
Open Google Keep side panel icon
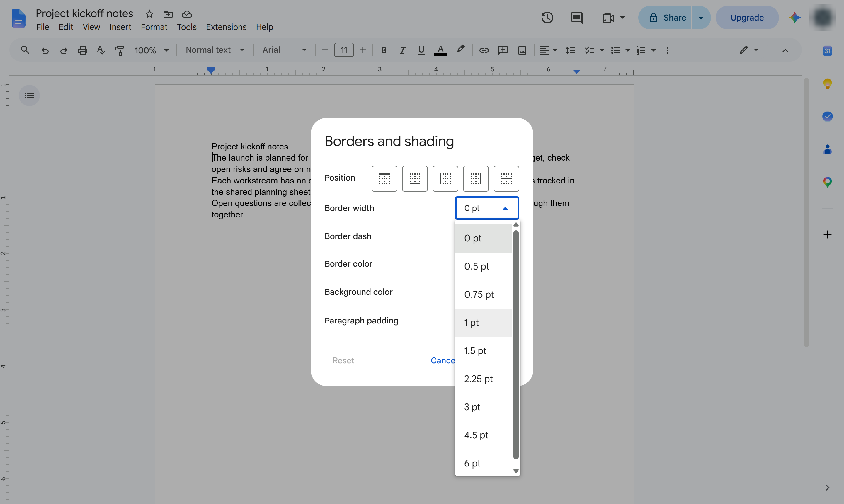coord(827,84)
